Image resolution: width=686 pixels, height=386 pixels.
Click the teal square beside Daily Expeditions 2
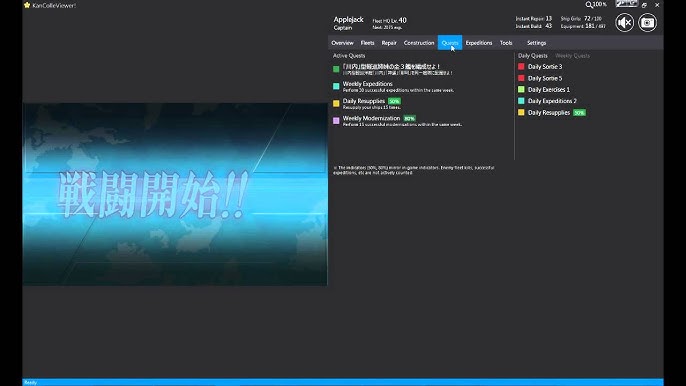pos(521,101)
